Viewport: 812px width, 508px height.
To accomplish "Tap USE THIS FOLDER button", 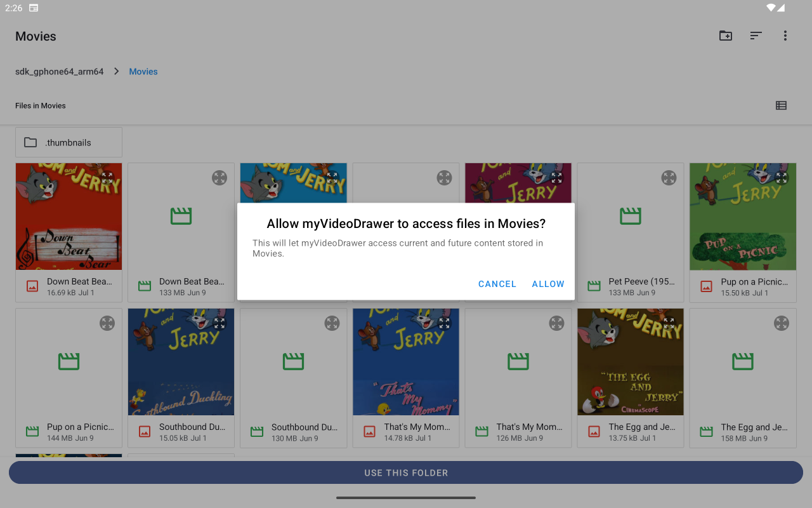I will click(406, 472).
